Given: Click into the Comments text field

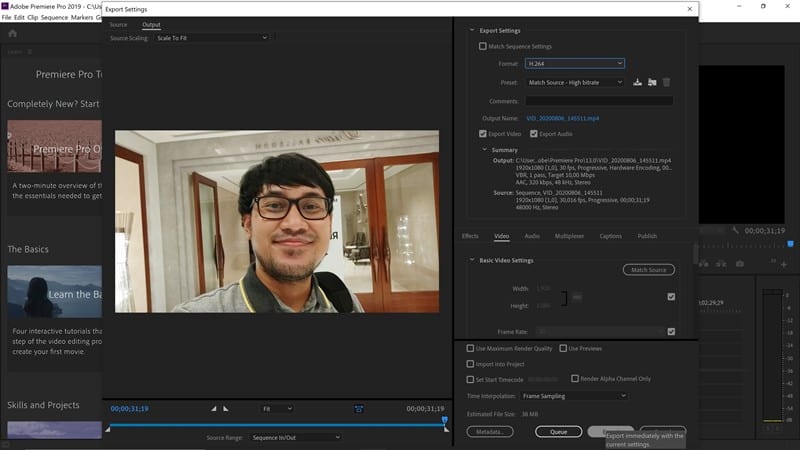Looking at the screenshot, I should tap(598, 101).
